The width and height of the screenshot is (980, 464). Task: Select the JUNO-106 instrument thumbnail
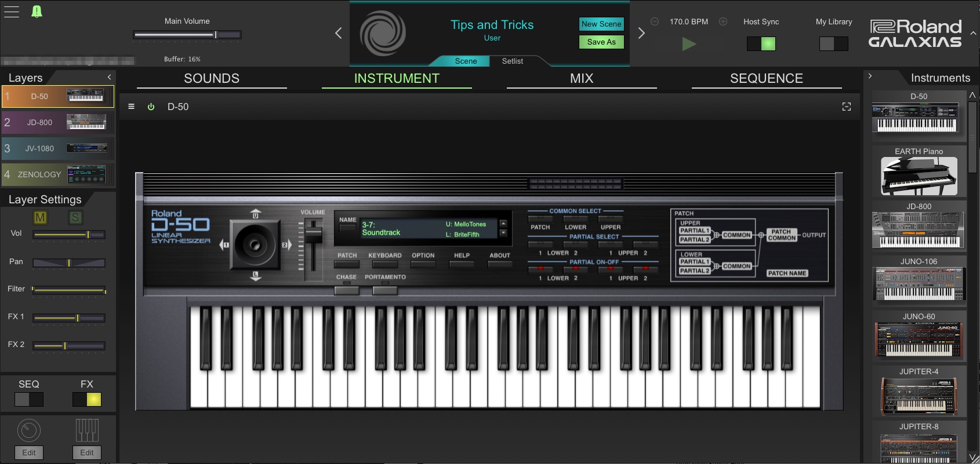coord(919,282)
